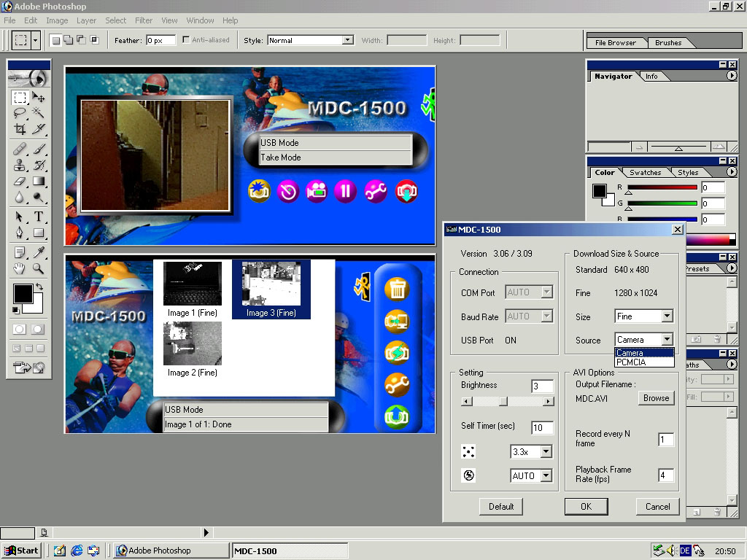Switch to the Swatches tab
The width and height of the screenshot is (747, 560).
[645, 172]
